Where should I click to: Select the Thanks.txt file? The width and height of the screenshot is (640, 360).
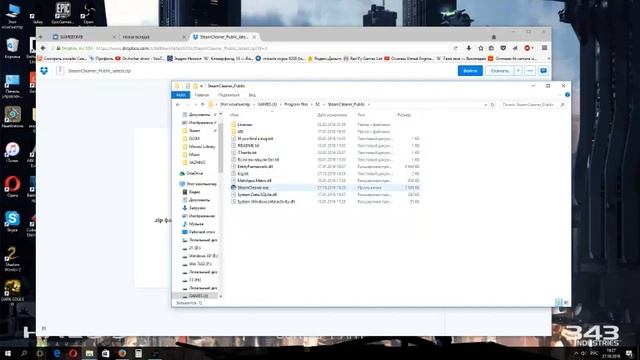[247, 153]
